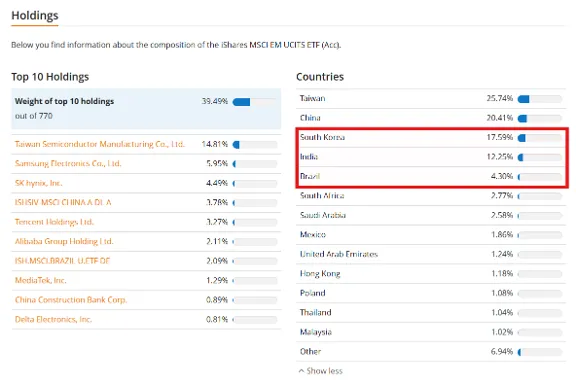
Task: Open SK hynix, Inc. holding link
Action: 39,183
